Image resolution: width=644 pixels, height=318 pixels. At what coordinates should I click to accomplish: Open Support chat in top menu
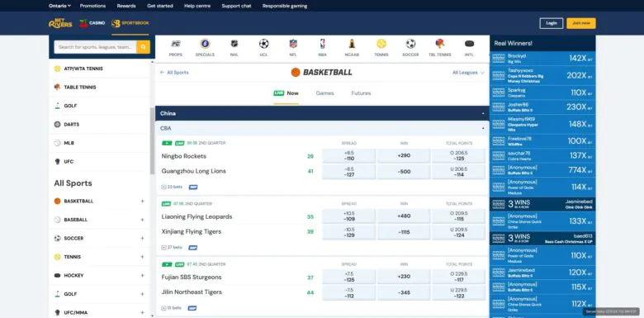click(x=236, y=6)
